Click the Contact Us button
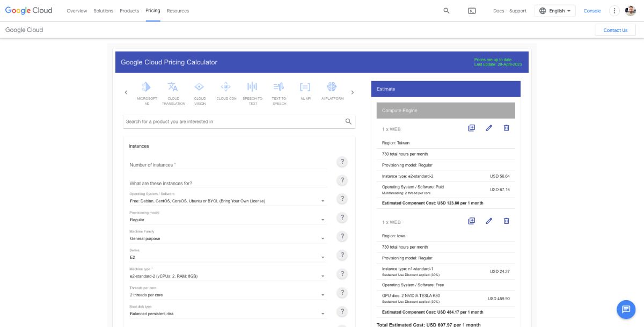Image resolution: width=644 pixels, height=327 pixels. (x=615, y=30)
